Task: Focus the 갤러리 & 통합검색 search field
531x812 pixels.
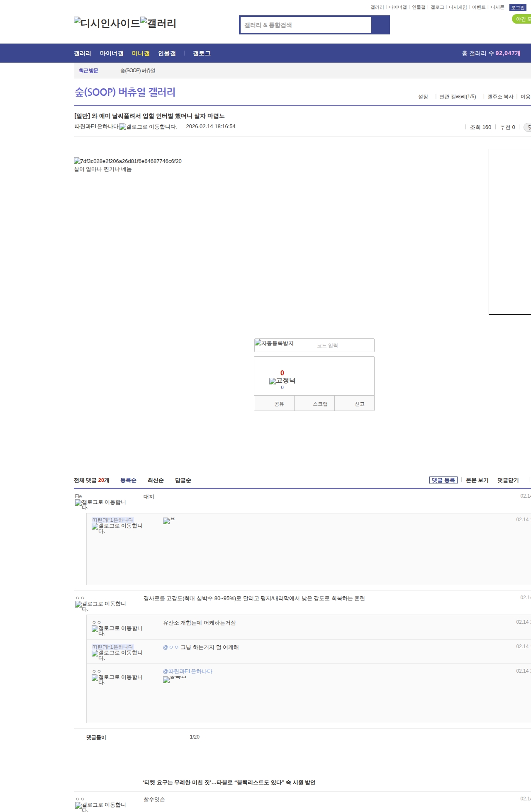Action: tap(306, 25)
